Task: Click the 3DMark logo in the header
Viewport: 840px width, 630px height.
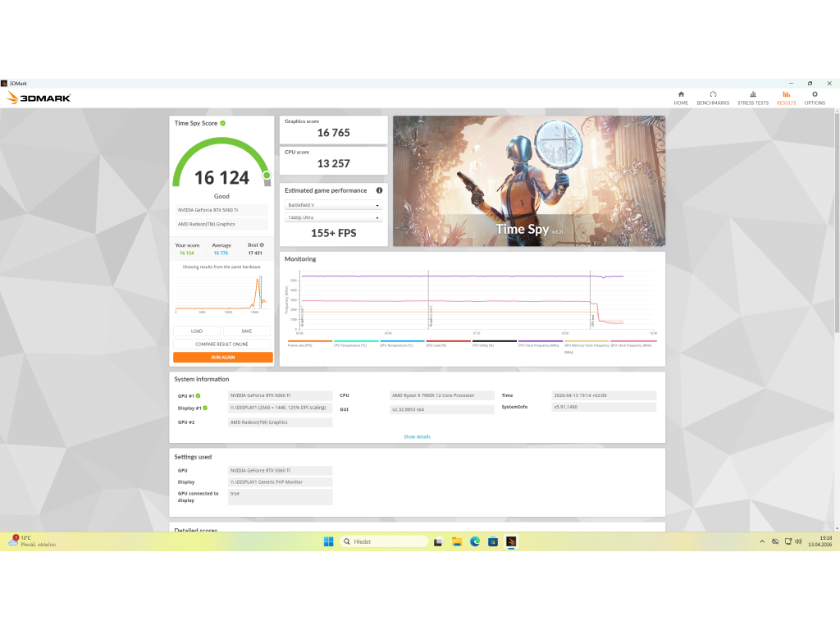Action: [39, 98]
